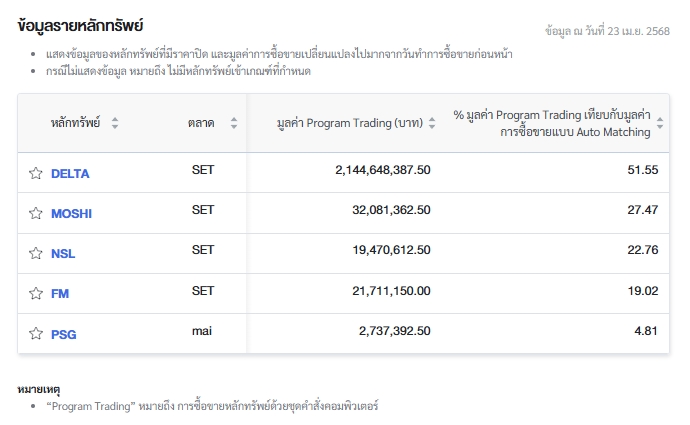Open FM stock symbol link
The width and height of the screenshot is (690, 425).
60,293
